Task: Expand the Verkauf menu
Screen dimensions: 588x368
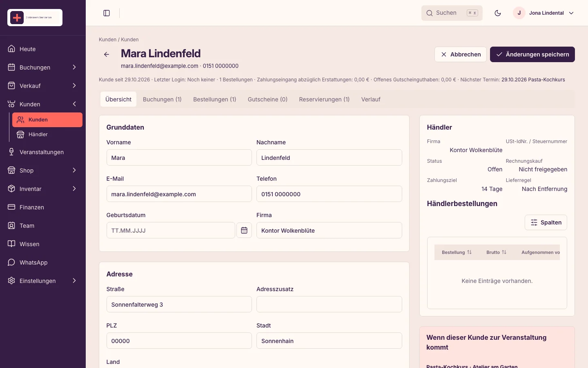Action: point(43,86)
